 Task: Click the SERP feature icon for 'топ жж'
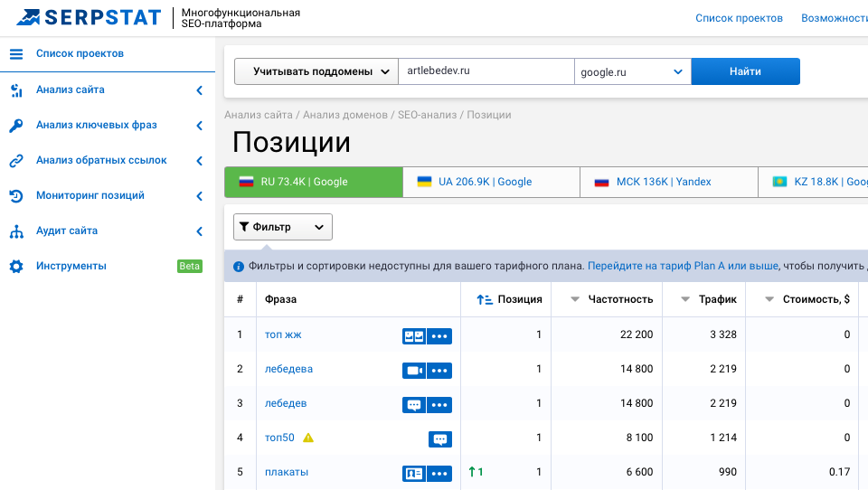click(413, 335)
